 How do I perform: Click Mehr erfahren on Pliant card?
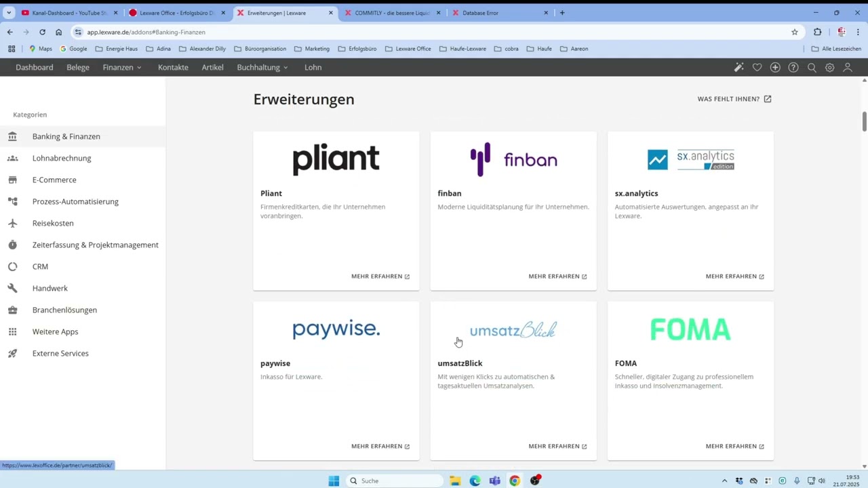380,277
